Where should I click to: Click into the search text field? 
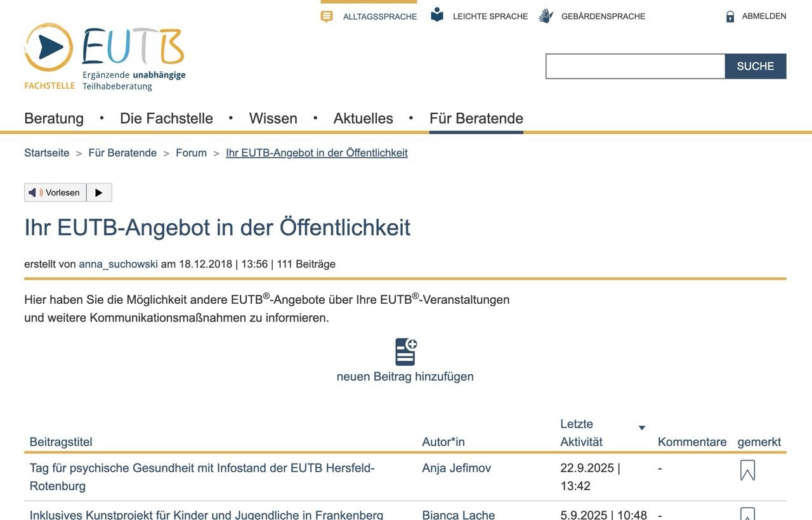point(635,67)
